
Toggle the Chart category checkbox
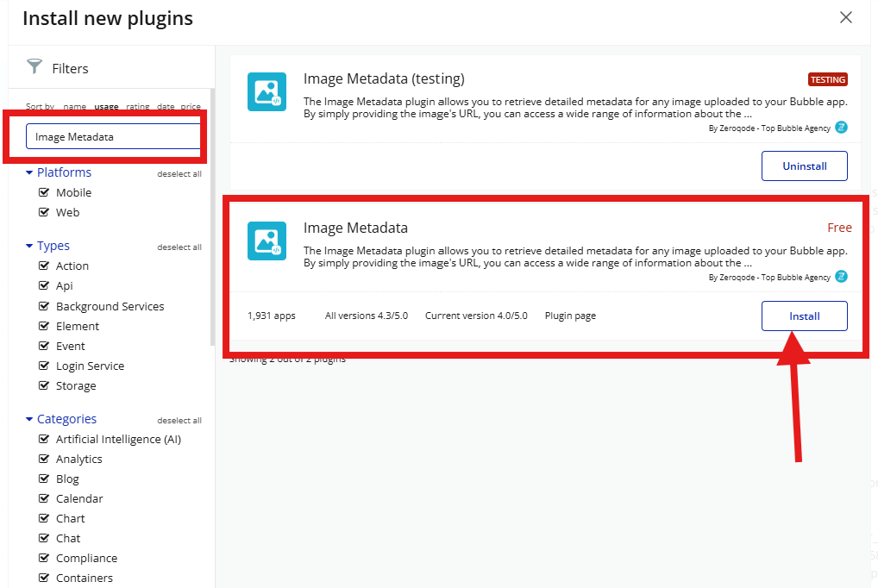point(44,518)
